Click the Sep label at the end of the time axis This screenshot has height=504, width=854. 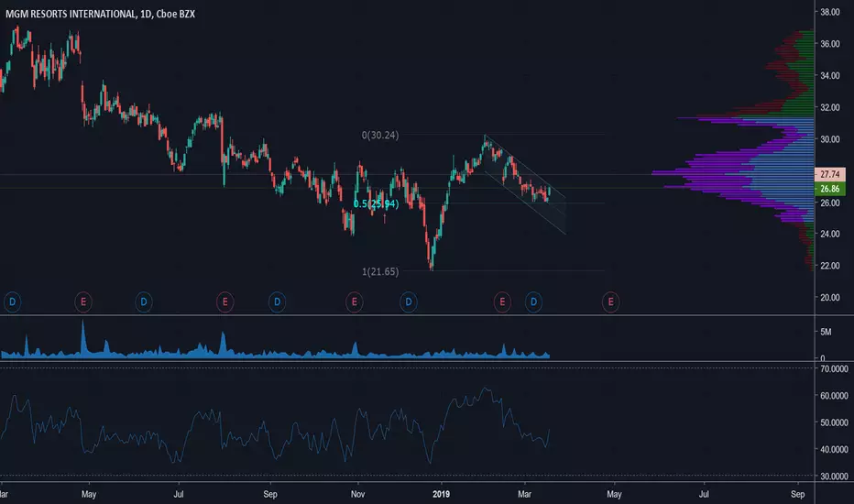[798, 494]
